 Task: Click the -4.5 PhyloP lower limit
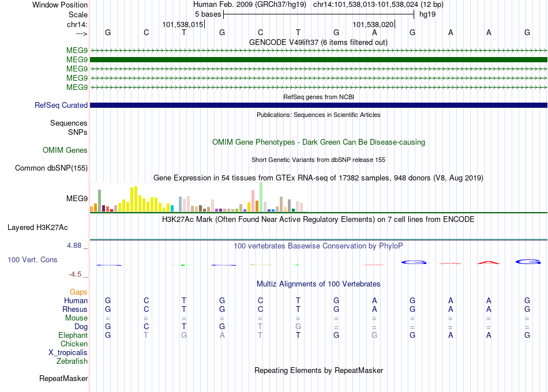point(75,274)
